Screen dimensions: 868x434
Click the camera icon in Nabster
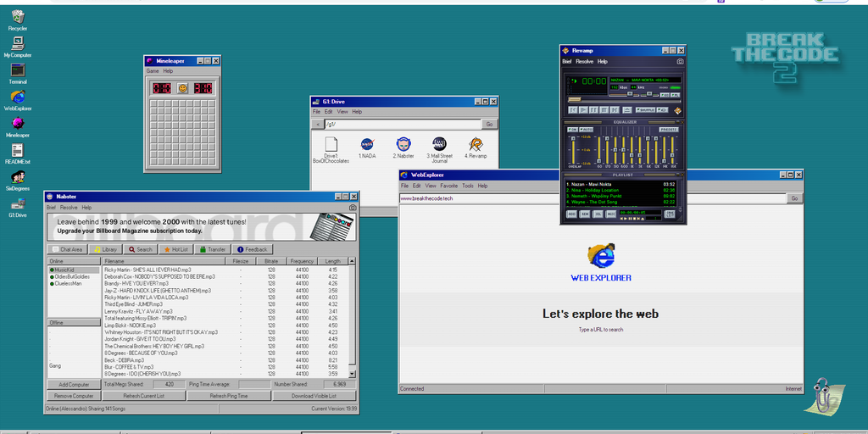[x=353, y=207]
